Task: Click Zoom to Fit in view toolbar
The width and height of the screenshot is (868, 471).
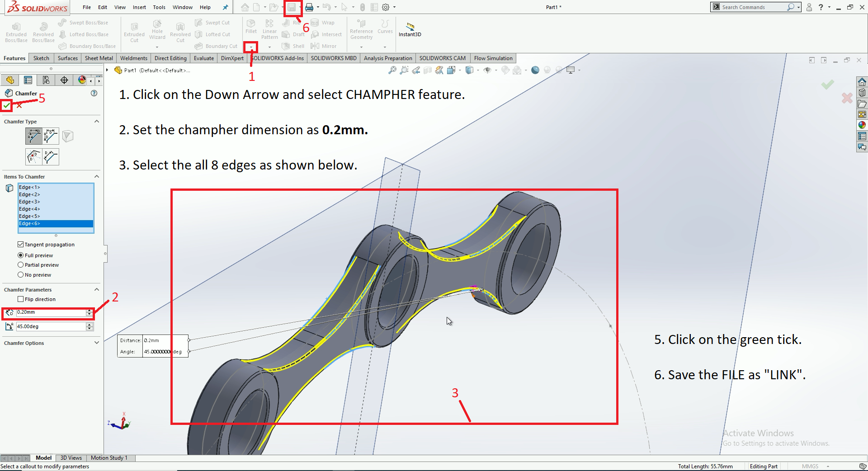Action: tap(392, 70)
